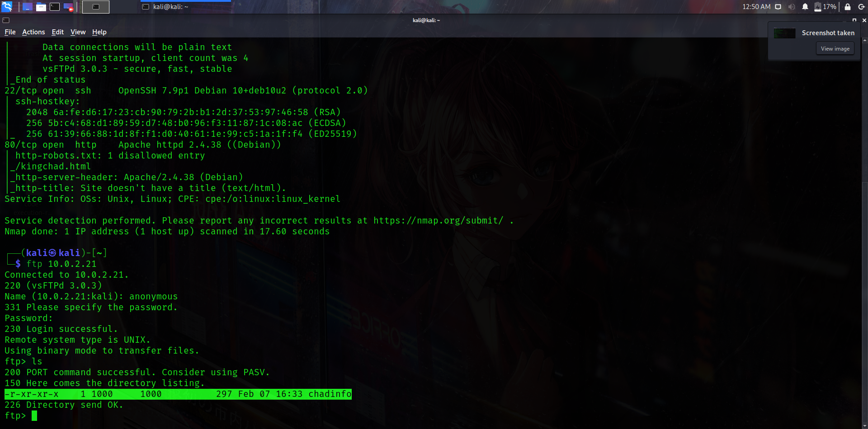Open the file manager launcher icon
The image size is (868, 429).
[41, 7]
